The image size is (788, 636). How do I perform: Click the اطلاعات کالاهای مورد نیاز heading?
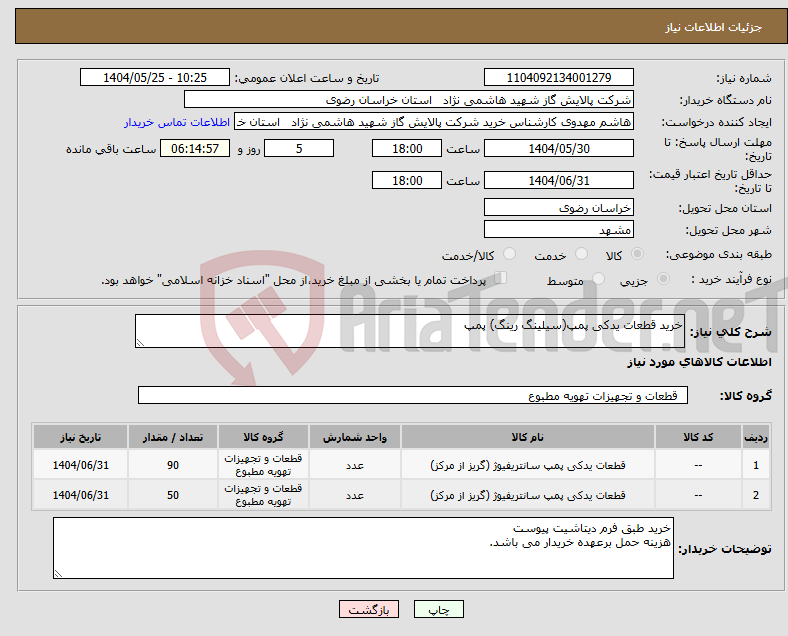[699, 362]
